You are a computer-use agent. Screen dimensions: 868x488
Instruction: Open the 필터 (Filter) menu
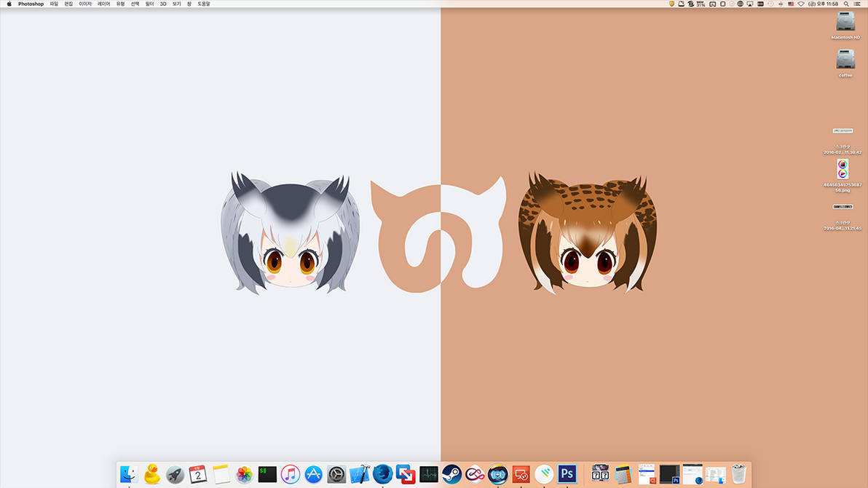149,4
